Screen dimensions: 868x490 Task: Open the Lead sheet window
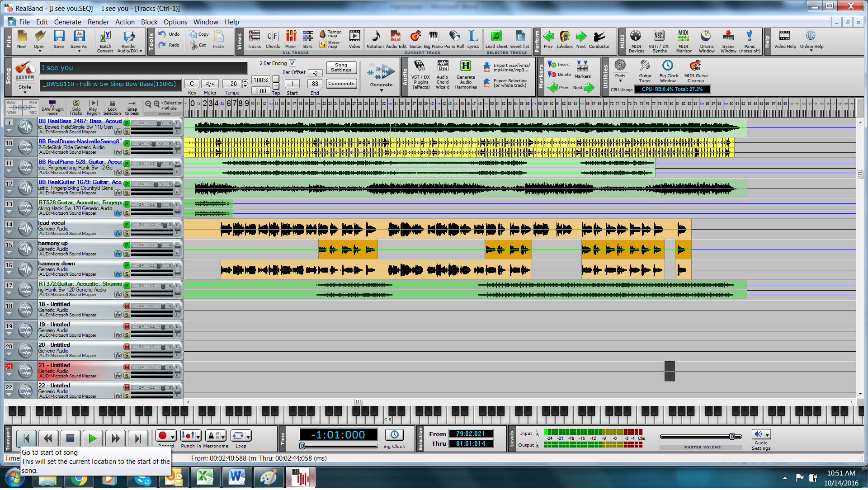click(496, 39)
